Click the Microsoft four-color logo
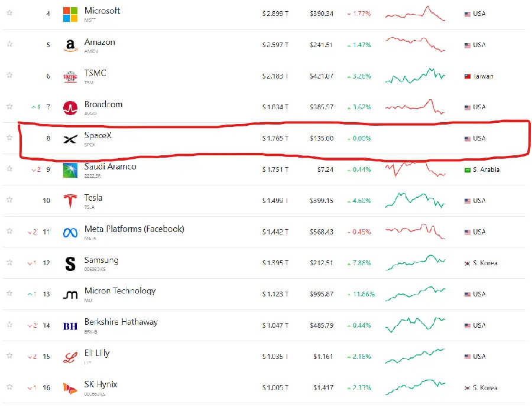The width and height of the screenshot is (532, 408). pos(70,14)
